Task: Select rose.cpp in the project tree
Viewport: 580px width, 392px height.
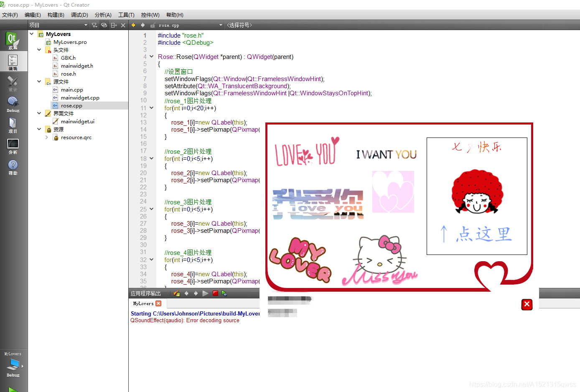Action: pos(71,105)
